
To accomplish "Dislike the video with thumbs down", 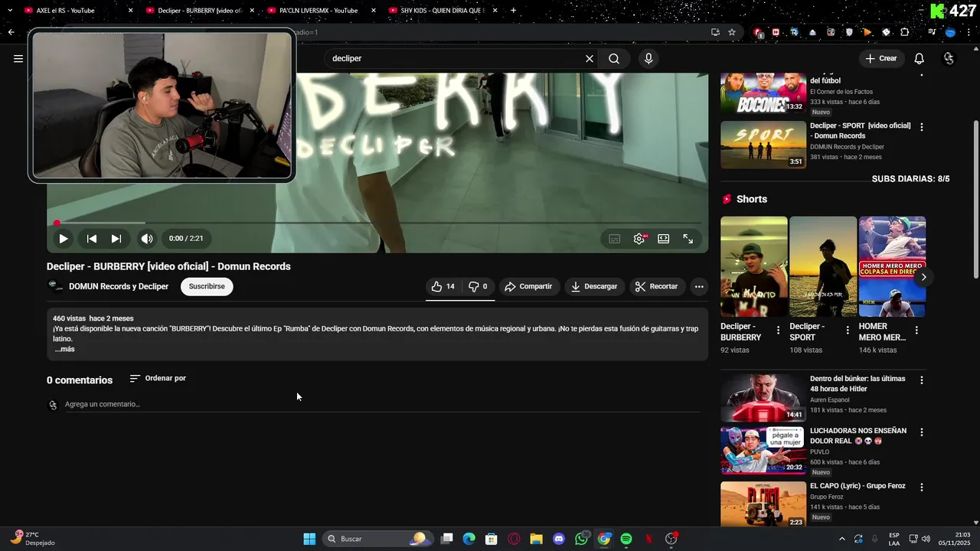I will pyautogui.click(x=478, y=286).
